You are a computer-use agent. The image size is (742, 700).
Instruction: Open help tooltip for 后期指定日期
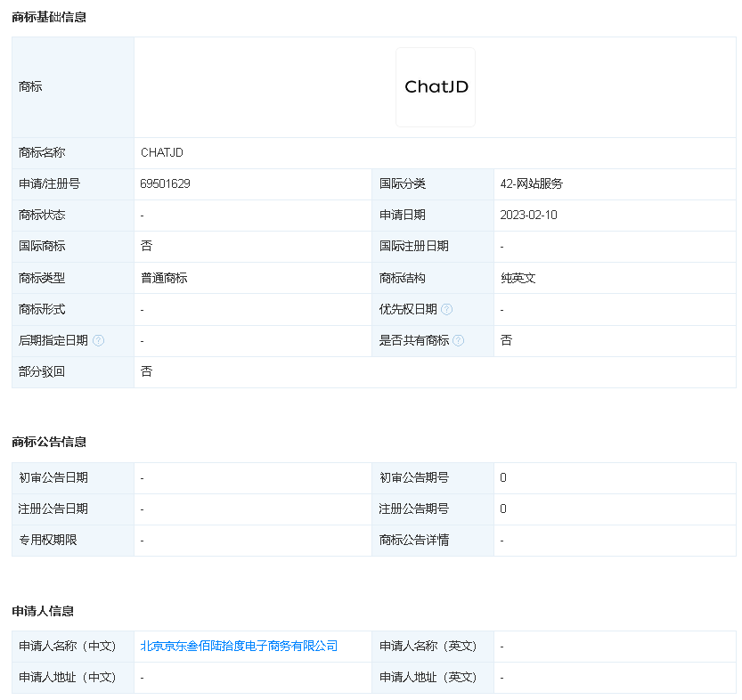pyautogui.click(x=99, y=340)
